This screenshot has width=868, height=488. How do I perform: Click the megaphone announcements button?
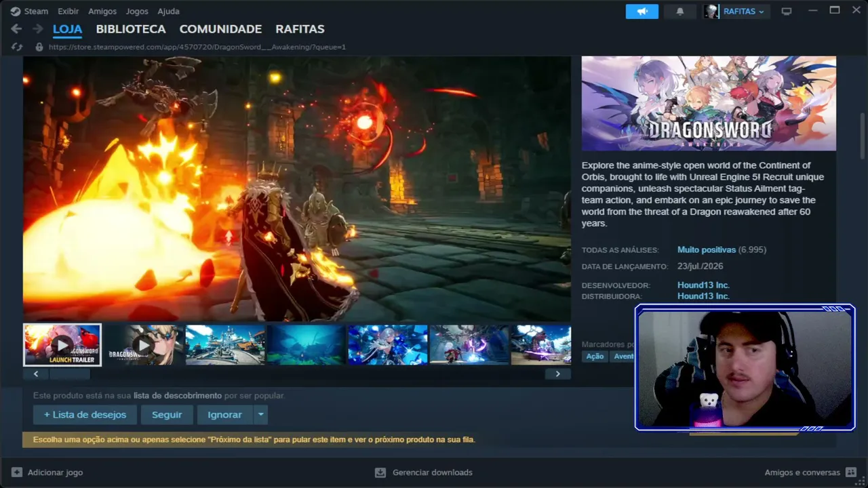[x=642, y=12]
